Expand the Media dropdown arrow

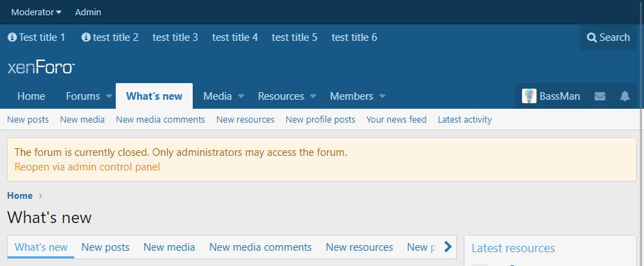[241, 96]
